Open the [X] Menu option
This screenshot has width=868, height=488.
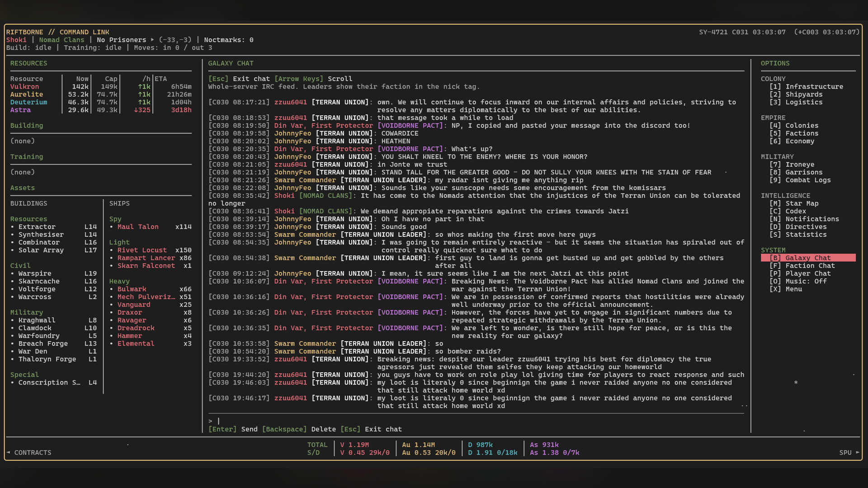(786, 289)
